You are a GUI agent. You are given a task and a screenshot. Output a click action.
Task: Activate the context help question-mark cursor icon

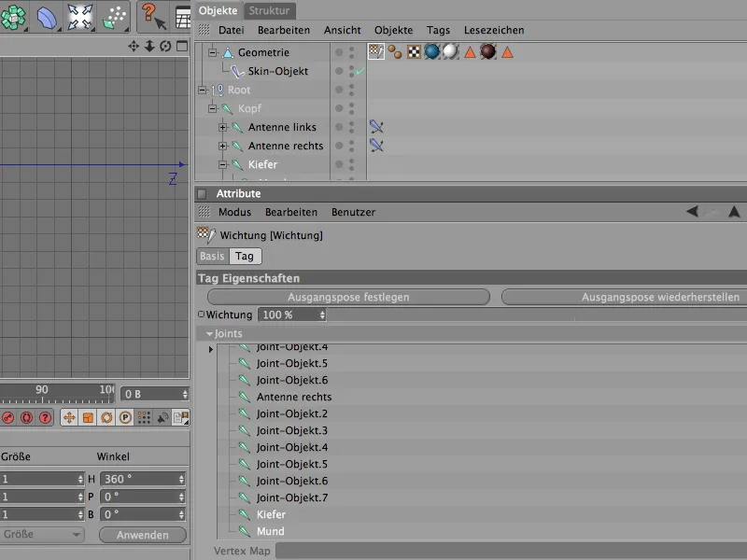[x=153, y=17]
